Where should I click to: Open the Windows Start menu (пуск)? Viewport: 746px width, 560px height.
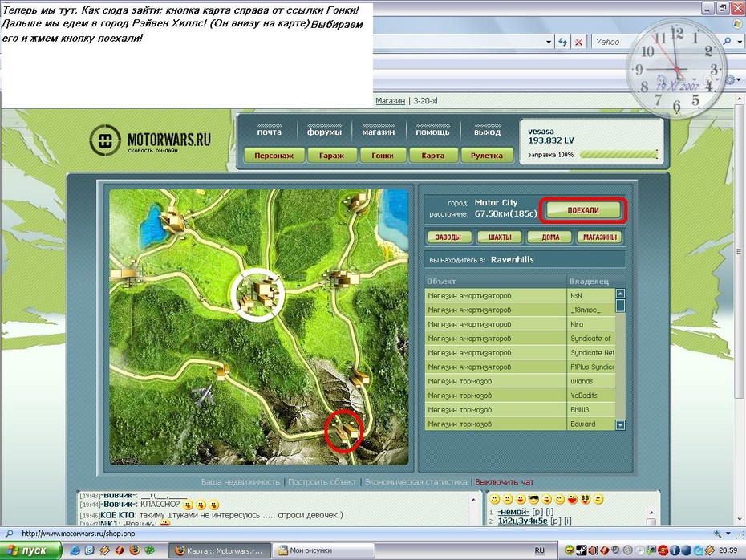tap(31, 550)
